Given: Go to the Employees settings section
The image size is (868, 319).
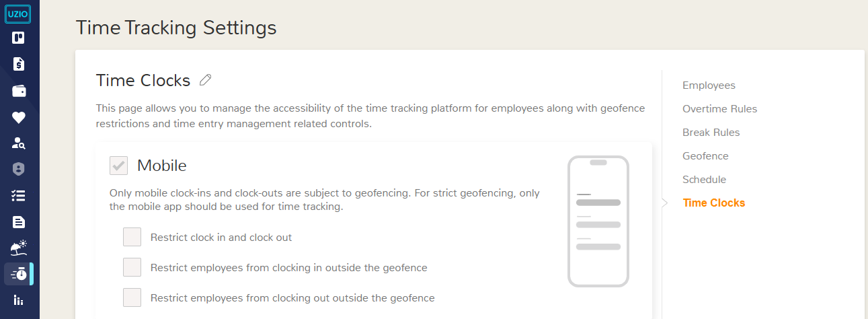Looking at the screenshot, I should tap(709, 85).
